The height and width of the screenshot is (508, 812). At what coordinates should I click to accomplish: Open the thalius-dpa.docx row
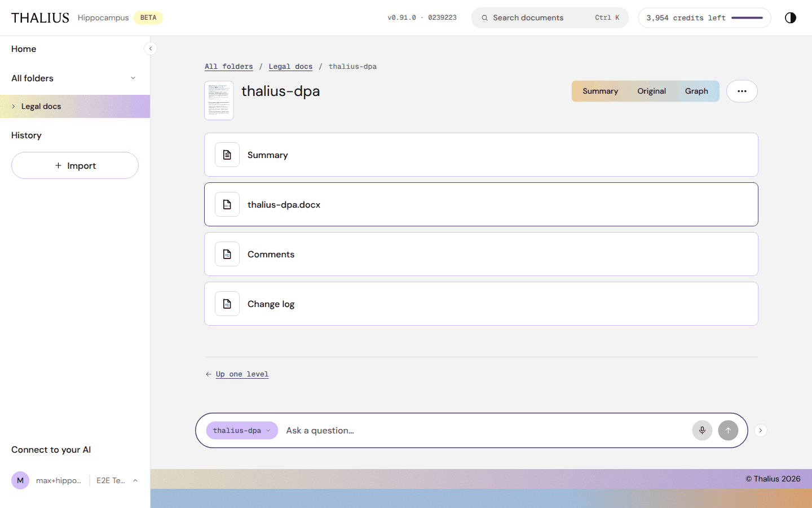481,204
